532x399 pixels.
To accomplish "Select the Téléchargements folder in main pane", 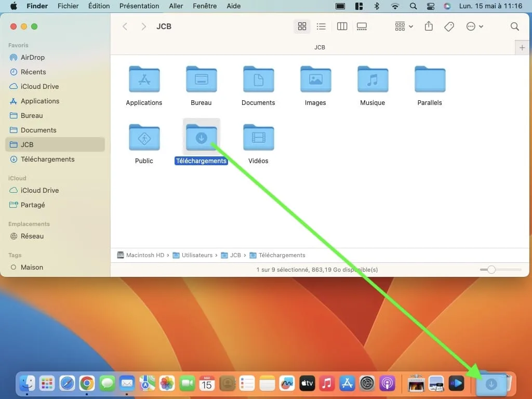I will tap(201, 137).
